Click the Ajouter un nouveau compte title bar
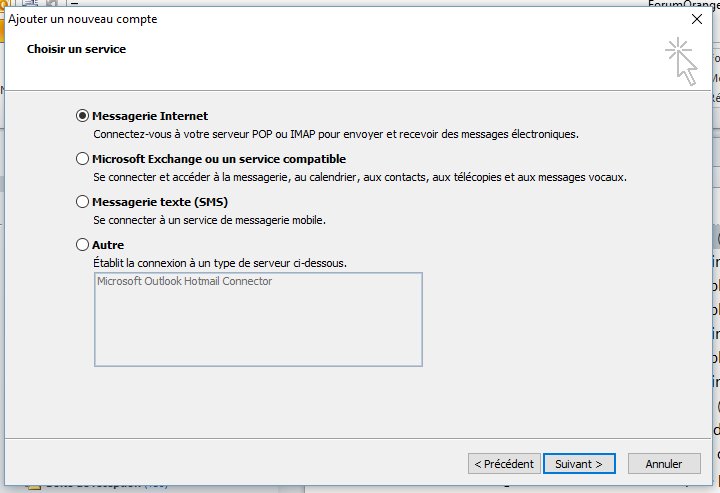The height and width of the screenshot is (493, 720). tap(300, 19)
